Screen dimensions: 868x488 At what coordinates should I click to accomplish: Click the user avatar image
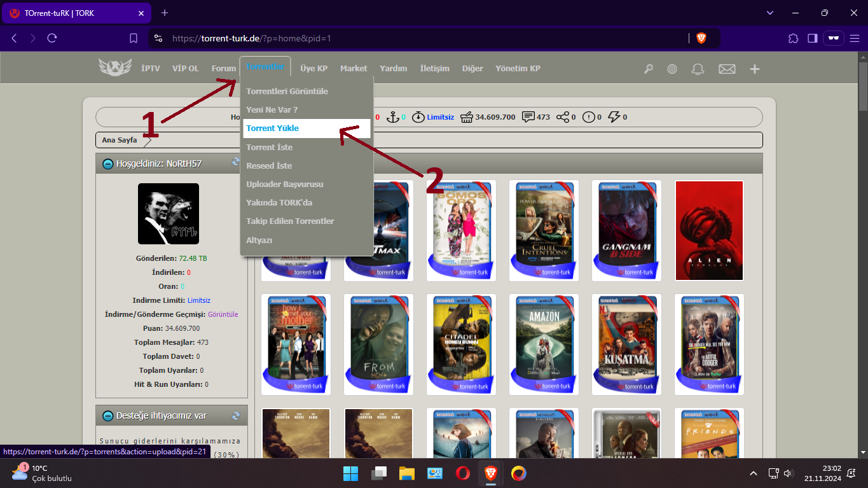(x=169, y=214)
